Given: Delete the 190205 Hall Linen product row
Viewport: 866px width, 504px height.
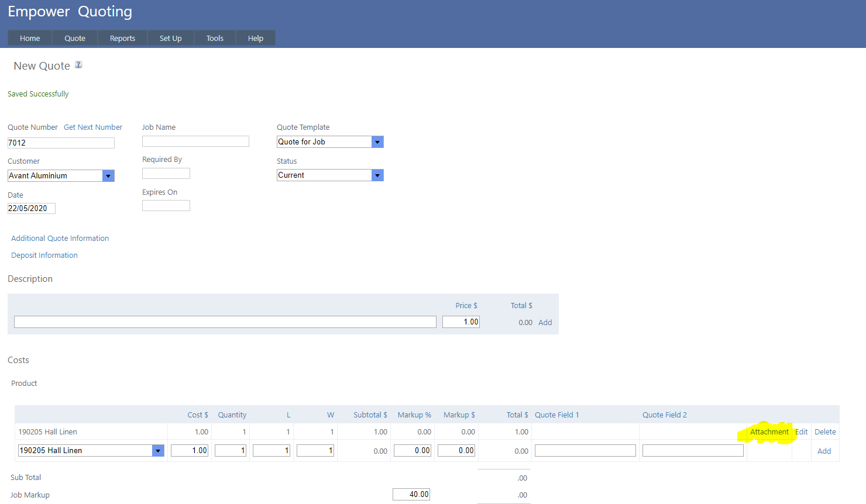Looking at the screenshot, I should click(x=825, y=432).
